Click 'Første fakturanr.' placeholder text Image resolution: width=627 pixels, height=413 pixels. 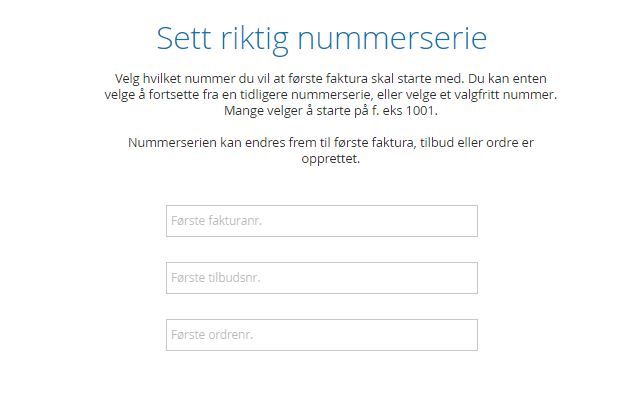coord(216,221)
